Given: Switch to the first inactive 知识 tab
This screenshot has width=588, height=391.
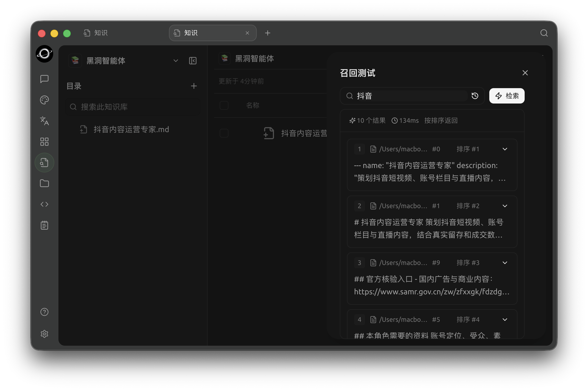Looking at the screenshot, I should [x=96, y=33].
